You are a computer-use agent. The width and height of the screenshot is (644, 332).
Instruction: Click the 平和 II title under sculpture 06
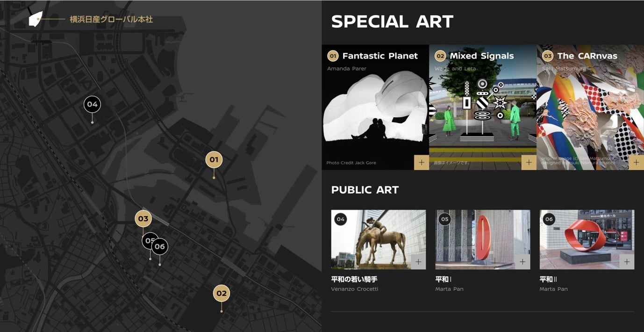pyautogui.click(x=549, y=279)
